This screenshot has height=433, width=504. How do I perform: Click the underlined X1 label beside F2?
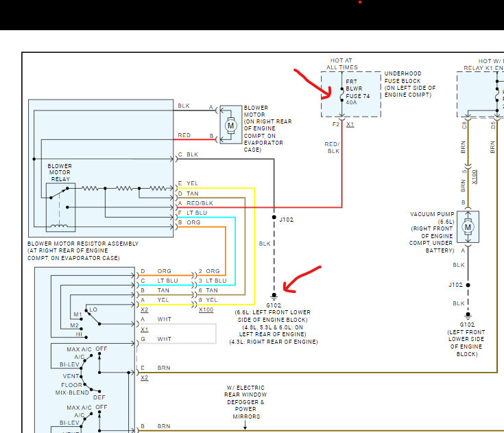(350, 126)
